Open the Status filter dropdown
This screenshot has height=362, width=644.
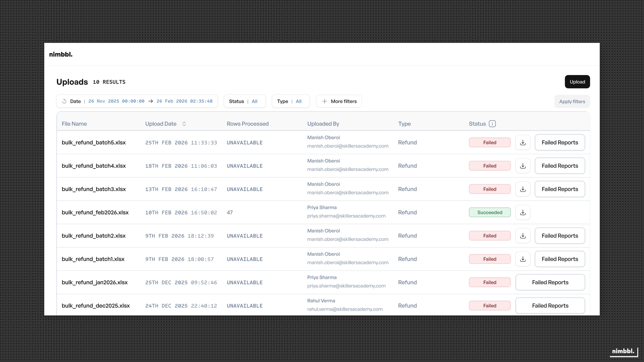[245, 101]
